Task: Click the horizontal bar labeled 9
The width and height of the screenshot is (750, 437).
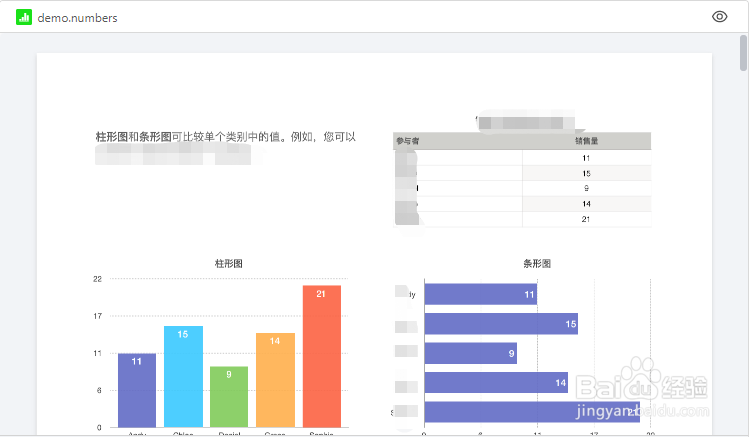Action: (x=470, y=353)
